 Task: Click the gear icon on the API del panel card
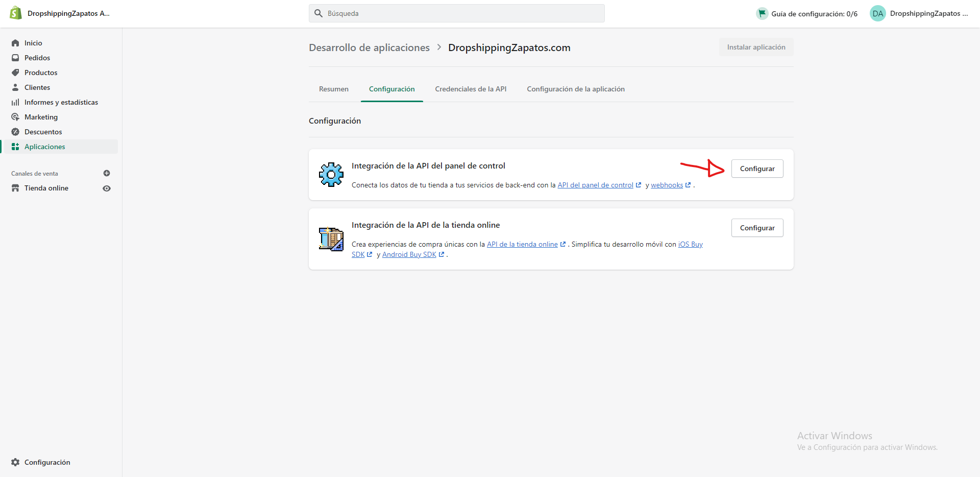tap(331, 175)
